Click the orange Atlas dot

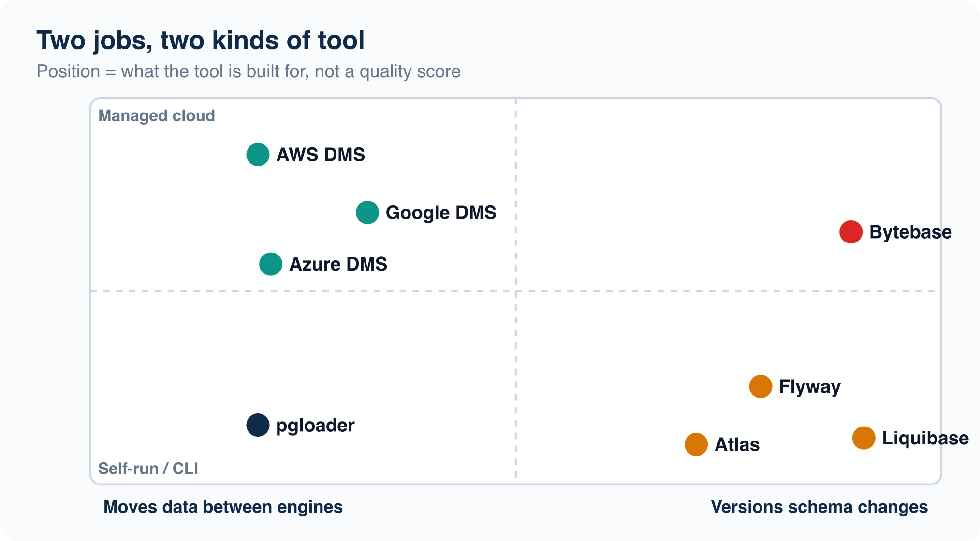[x=696, y=444]
